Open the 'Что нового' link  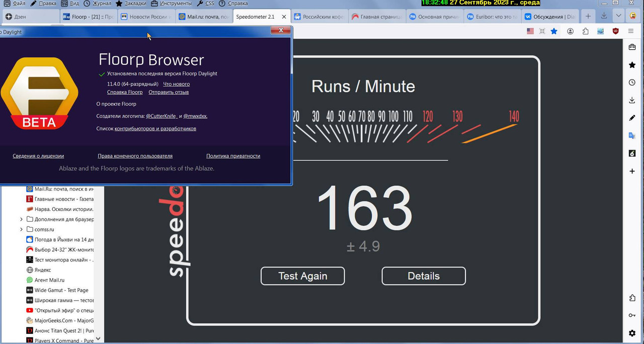pos(177,84)
